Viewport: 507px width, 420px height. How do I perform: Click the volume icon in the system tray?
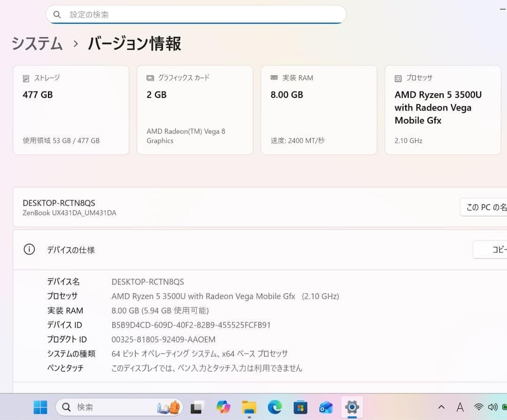point(492,407)
